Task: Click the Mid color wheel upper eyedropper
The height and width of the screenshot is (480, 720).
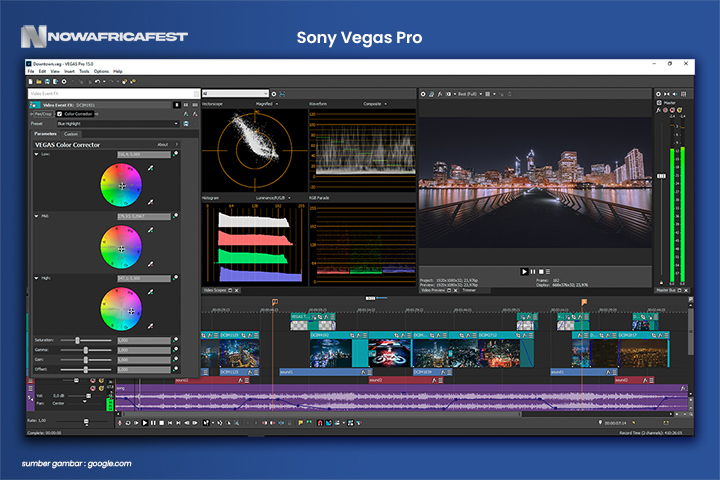Action: [150, 230]
